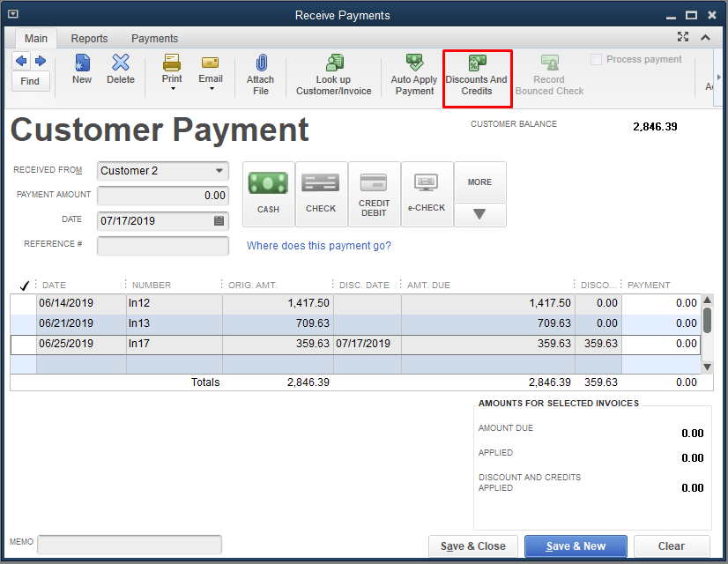Open 'Where does this payment go?' link
728x564 pixels.
(x=318, y=246)
